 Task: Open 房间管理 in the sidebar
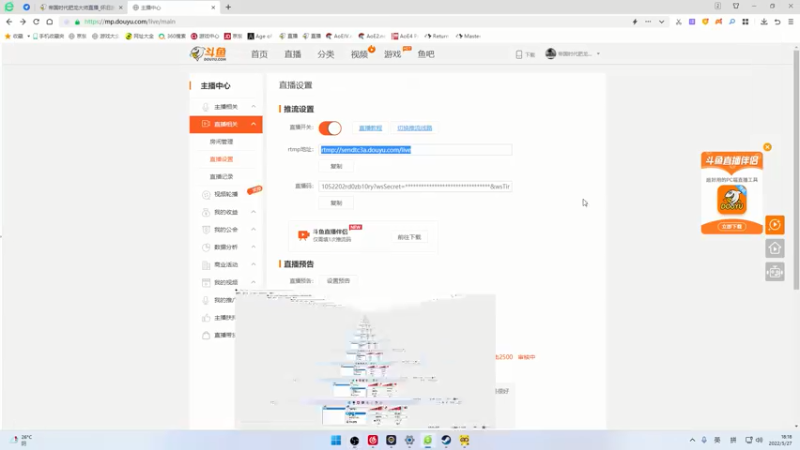221,142
